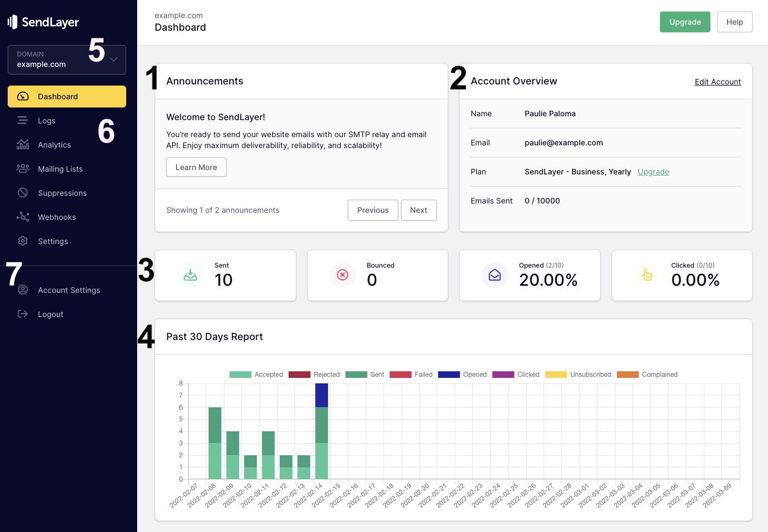Viewport: 768px width, 532px height.
Task: Click the Upgrade button
Action: [x=685, y=22]
